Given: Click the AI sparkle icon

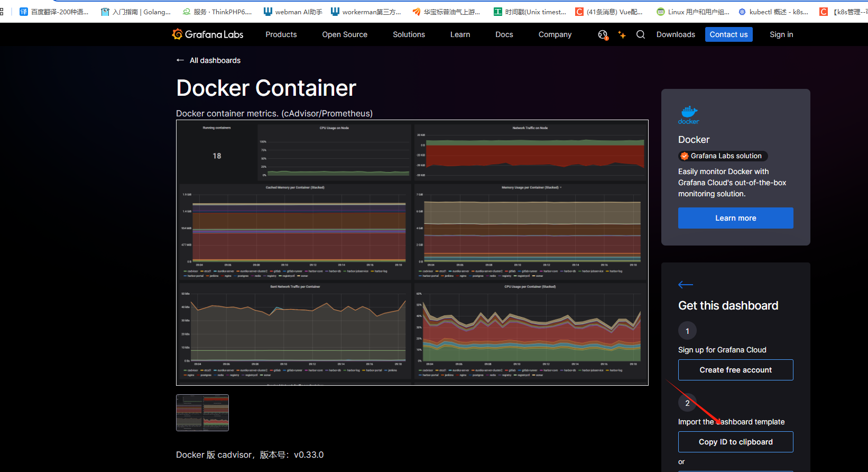Looking at the screenshot, I should tap(622, 35).
